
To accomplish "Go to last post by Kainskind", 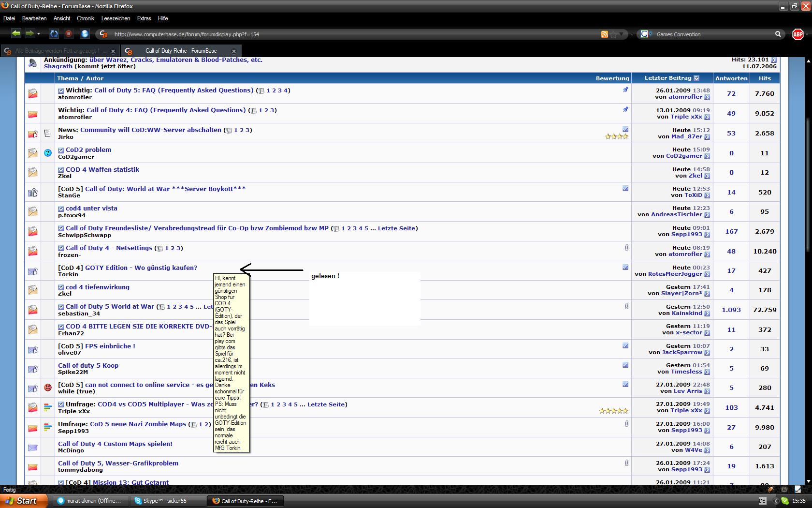I will point(707,314).
